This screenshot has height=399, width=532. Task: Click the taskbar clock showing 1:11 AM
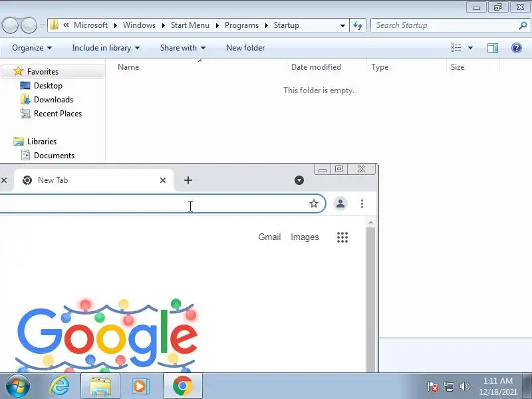[x=497, y=386]
